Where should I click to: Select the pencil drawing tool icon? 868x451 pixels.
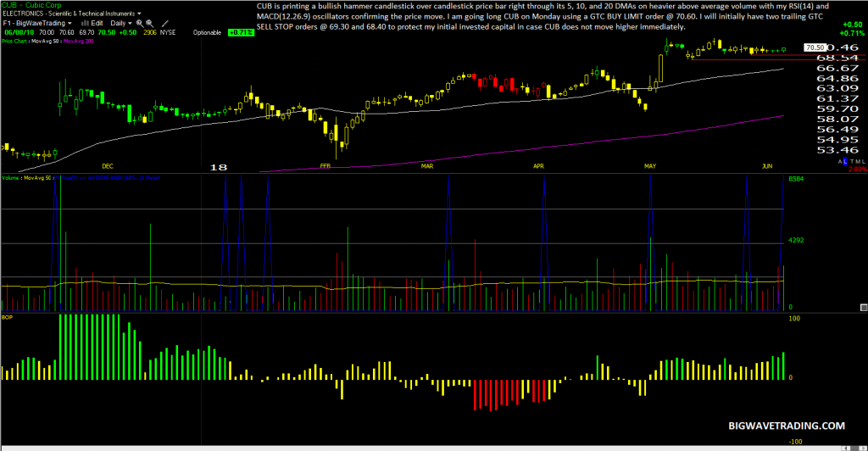pyautogui.click(x=165, y=23)
